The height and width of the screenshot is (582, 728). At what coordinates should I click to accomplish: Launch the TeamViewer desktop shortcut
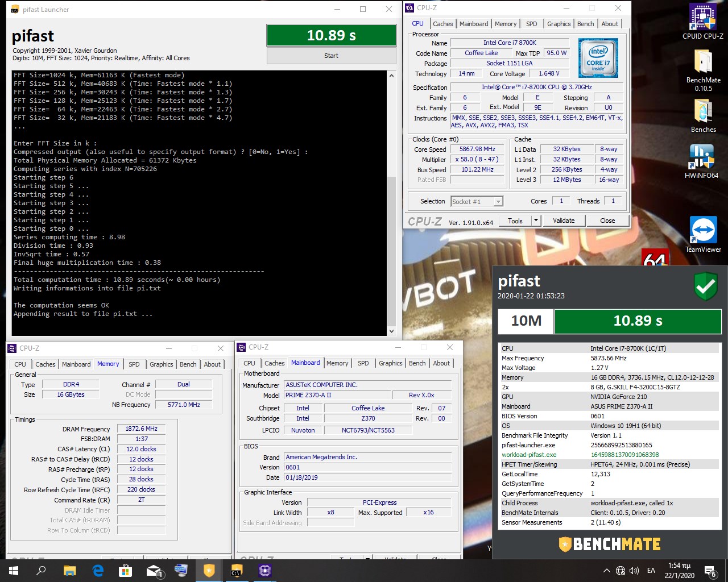(x=703, y=234)
